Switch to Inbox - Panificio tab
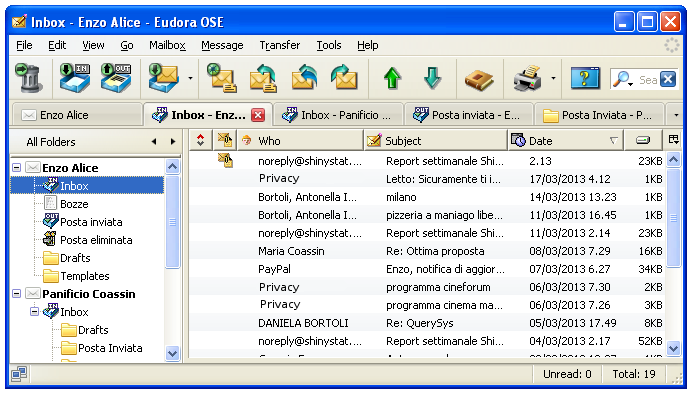692x394 pixels. (x=338, y=115)
